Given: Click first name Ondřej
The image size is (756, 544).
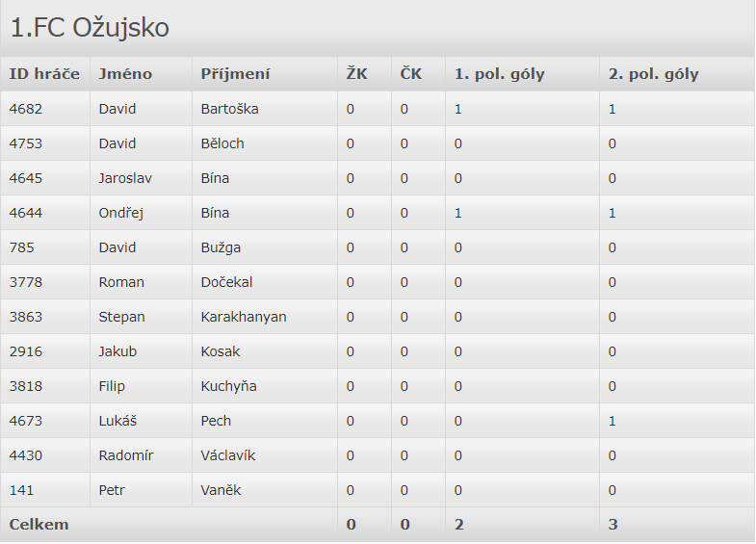Looking at the screenshot, I should (x=121, y=213).
